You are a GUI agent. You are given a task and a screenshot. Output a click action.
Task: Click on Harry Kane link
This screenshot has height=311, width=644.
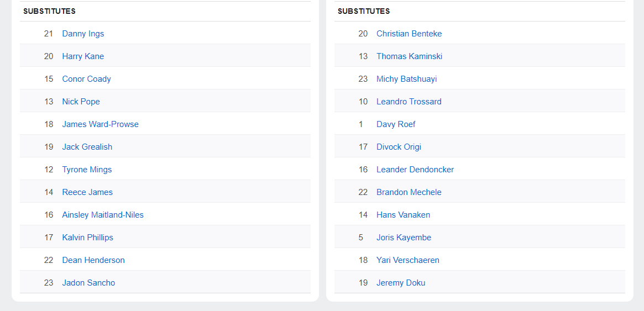coord(83,56)
